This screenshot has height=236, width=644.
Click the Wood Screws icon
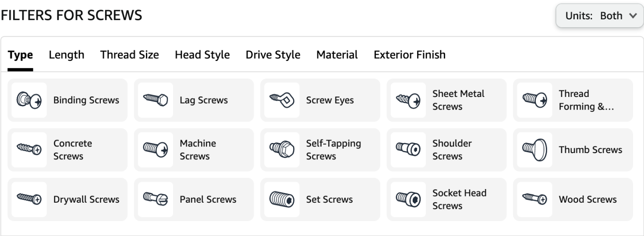pos(534,199)
